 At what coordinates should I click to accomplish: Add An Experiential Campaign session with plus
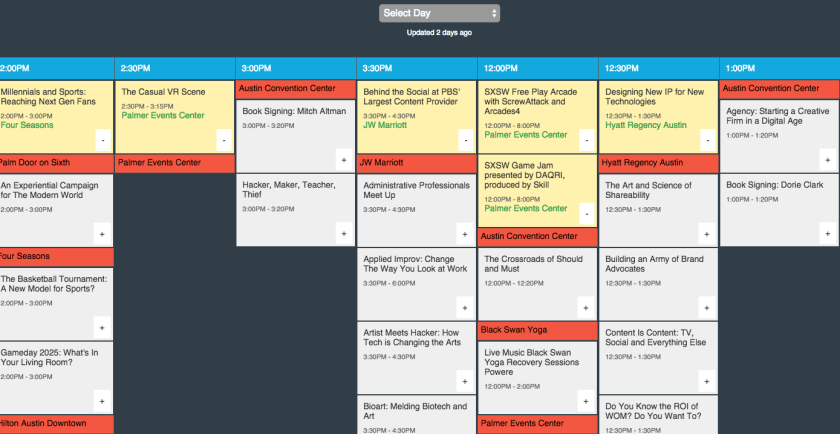[102, 234]
